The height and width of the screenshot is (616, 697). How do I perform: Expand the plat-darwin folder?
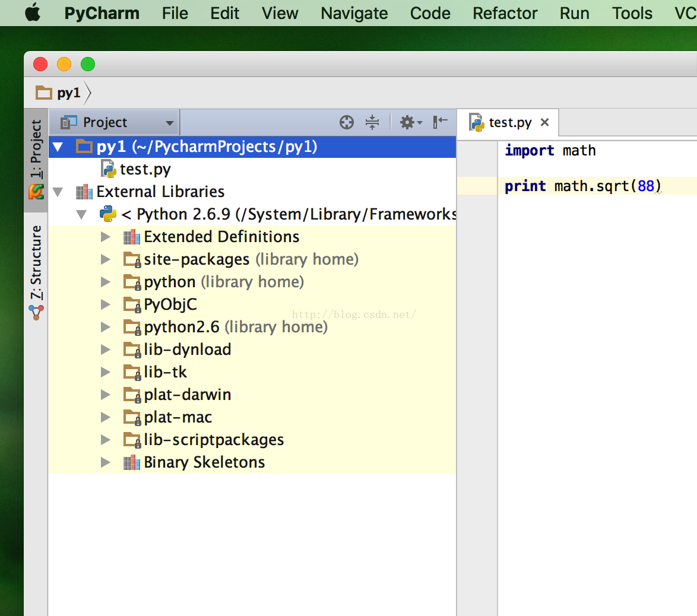click(x=105, y=395)
